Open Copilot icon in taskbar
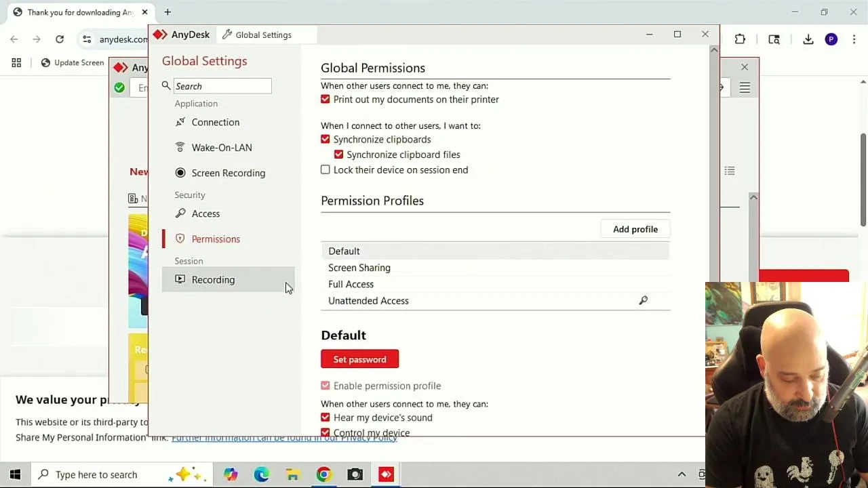The width and height of the screenshot is (868, 488). coord(231,474)
